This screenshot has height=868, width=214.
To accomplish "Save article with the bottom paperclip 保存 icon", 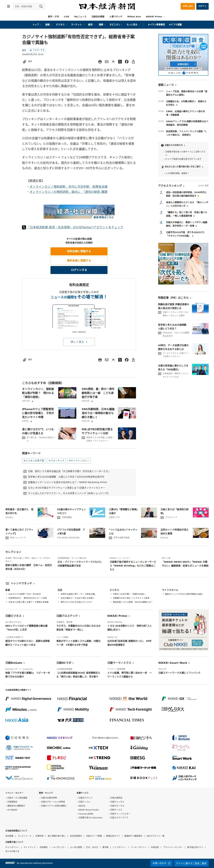I will (x=27, y=360).
